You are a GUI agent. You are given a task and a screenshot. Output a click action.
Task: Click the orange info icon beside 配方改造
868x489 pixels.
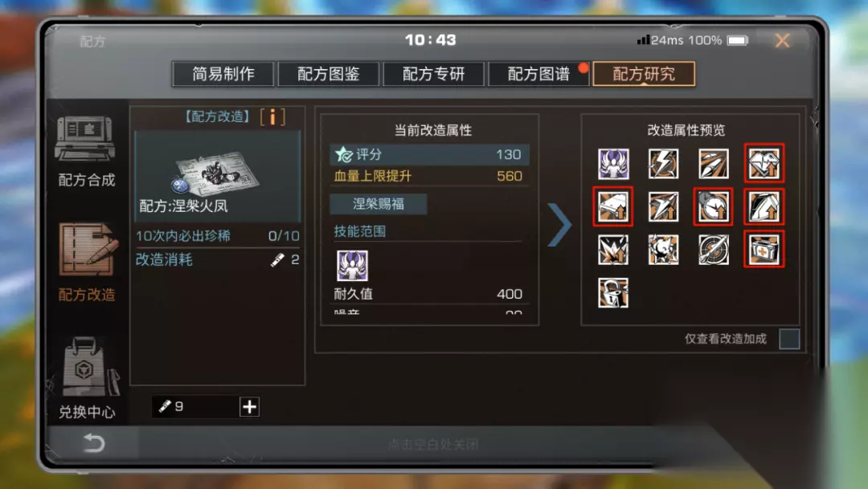[x=272, y=117]
